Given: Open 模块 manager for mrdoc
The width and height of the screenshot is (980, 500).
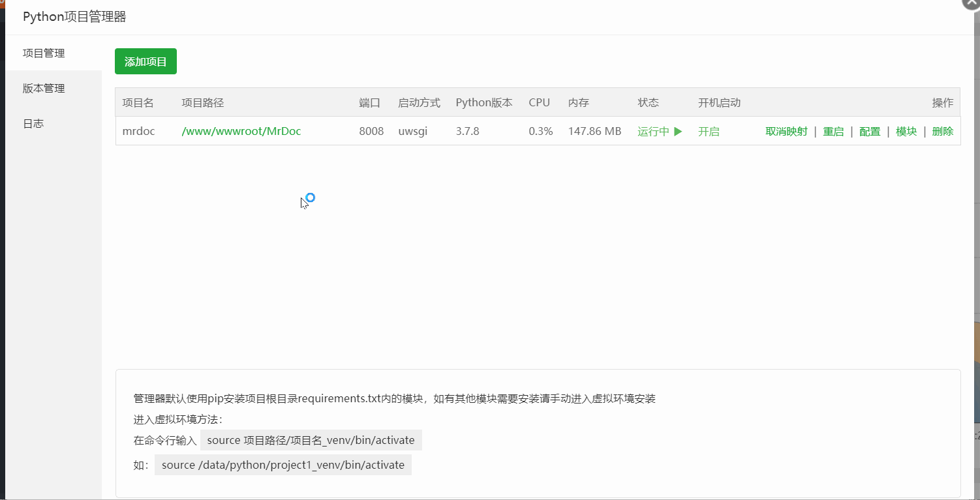Looking at the screenshot, I should tap(906, 132).
